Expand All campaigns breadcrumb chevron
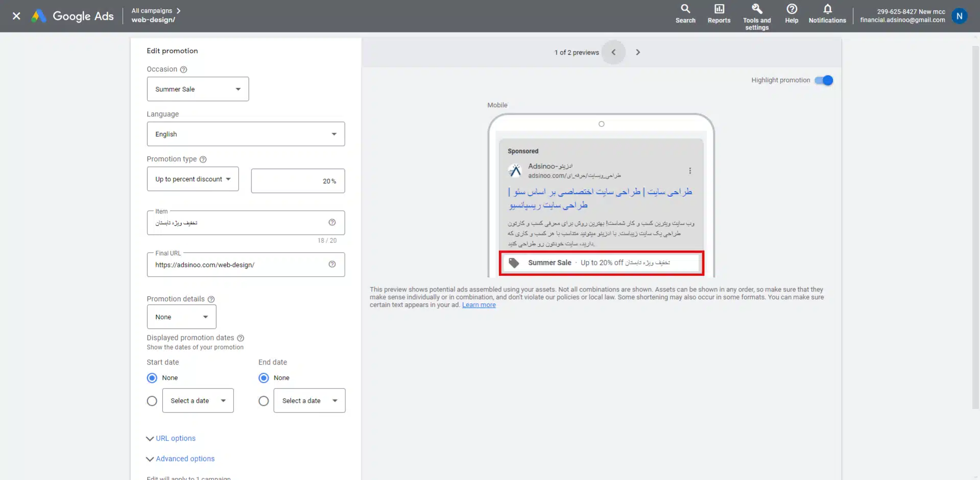 click(x=178, y=11)
